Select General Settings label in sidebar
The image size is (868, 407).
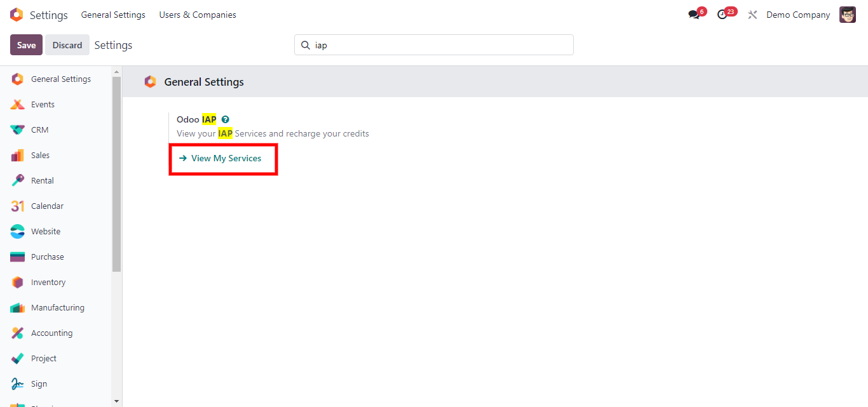pos(61,79)
